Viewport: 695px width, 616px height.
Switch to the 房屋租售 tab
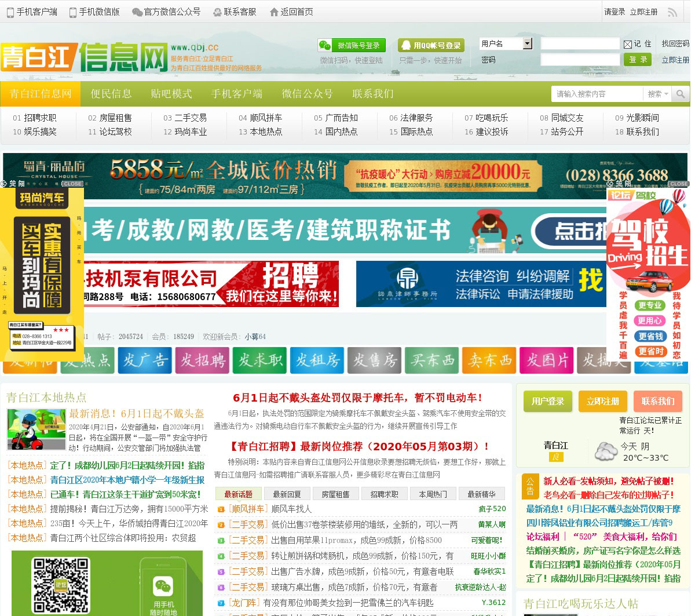click(335, 494)
